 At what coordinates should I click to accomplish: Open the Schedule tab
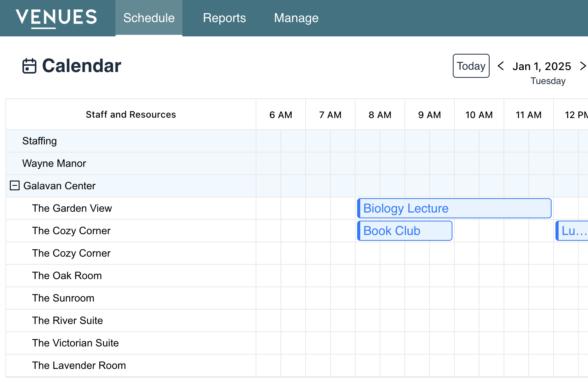click(x=149, y=18)
